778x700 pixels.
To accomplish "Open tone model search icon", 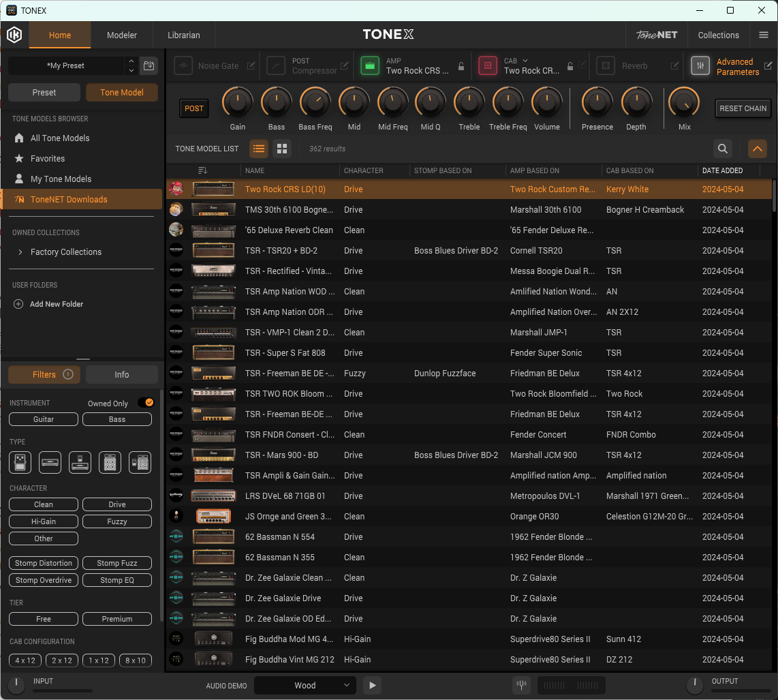I will click(x=722, y=149).
